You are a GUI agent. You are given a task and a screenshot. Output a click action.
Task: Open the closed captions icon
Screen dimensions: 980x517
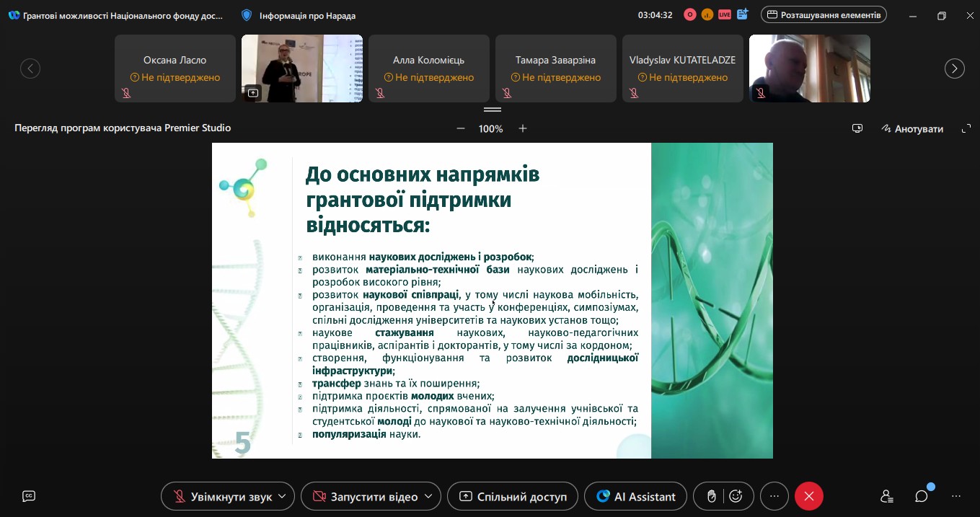(x=29, y=496)
